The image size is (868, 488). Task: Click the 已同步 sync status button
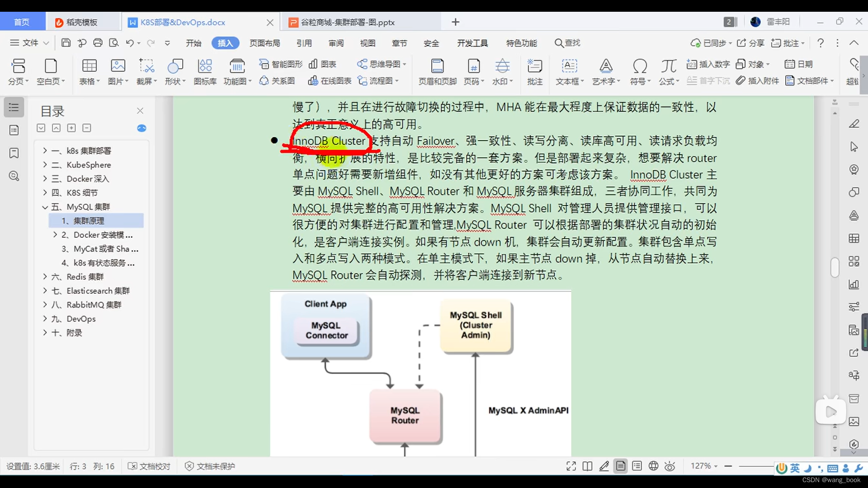tap(711, 43)
